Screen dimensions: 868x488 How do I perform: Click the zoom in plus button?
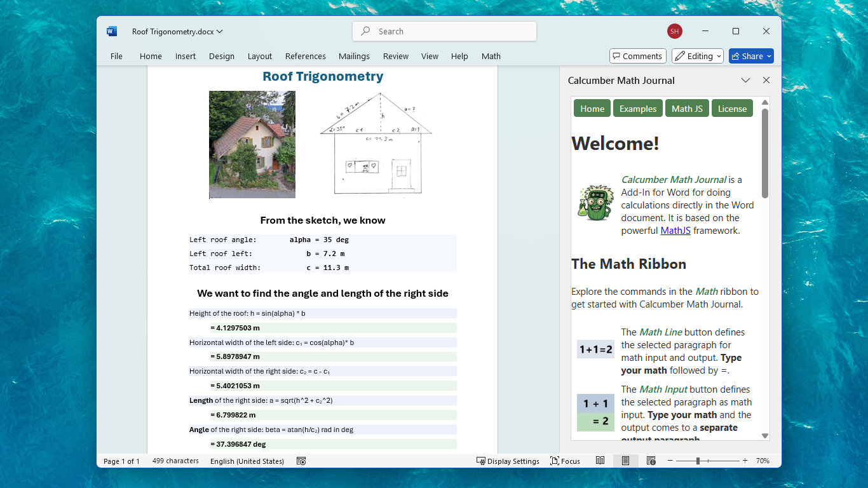745,461
